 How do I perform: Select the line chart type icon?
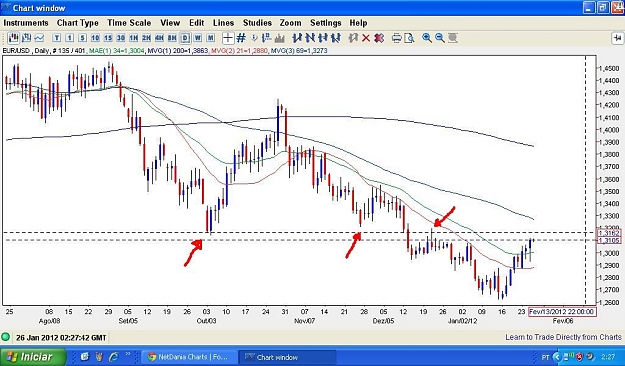click(x=39, y=38)
